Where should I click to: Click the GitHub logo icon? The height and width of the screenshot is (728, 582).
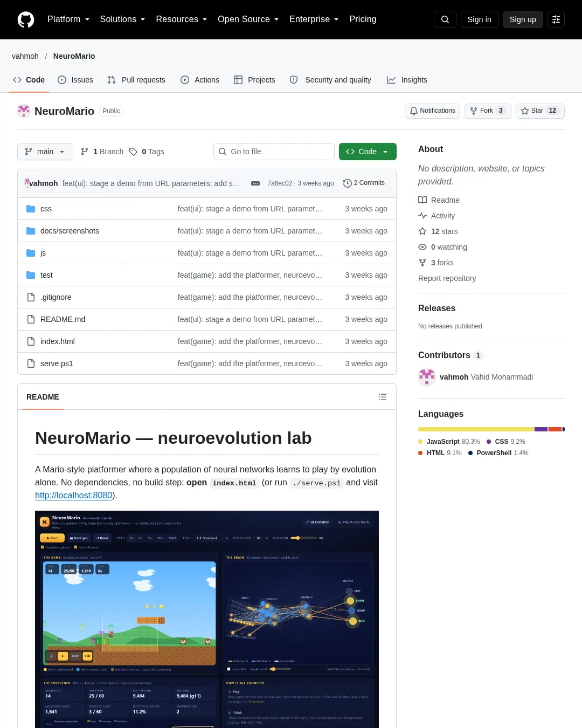pyautogui.click(x=26, y=19)
